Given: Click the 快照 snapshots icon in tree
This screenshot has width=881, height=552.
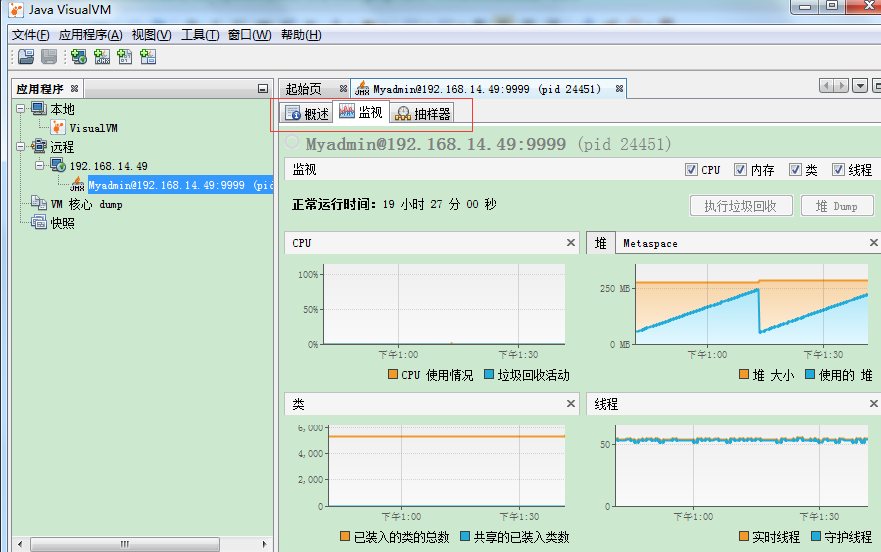Looking at the screenshot, I should [x=39, y=223].
